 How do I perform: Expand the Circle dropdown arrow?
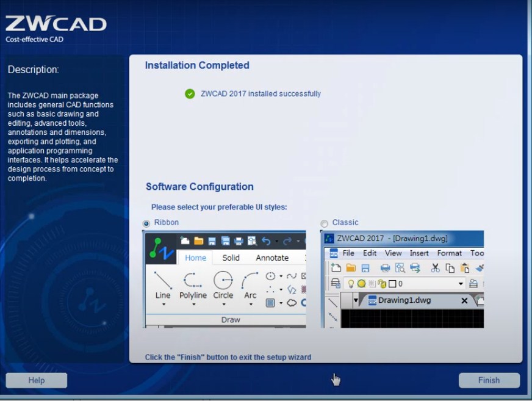click(223, 305)
